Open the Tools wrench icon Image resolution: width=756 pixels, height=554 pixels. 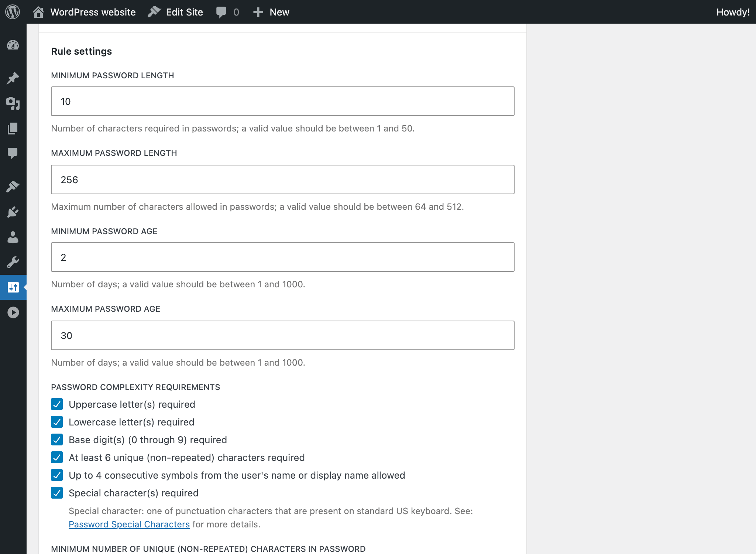(x=13, y=262)
